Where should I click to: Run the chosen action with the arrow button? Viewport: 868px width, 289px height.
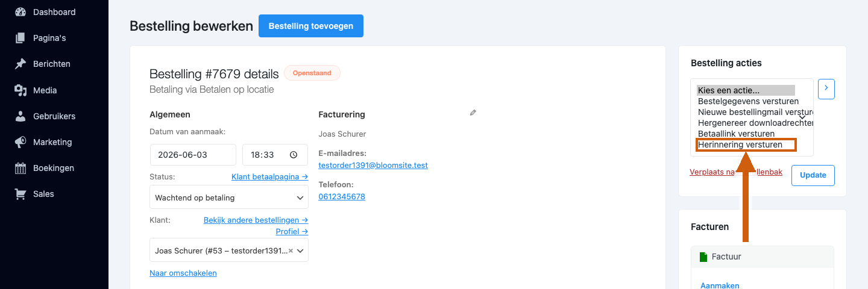pyautogui.click(x=826, y=89)
